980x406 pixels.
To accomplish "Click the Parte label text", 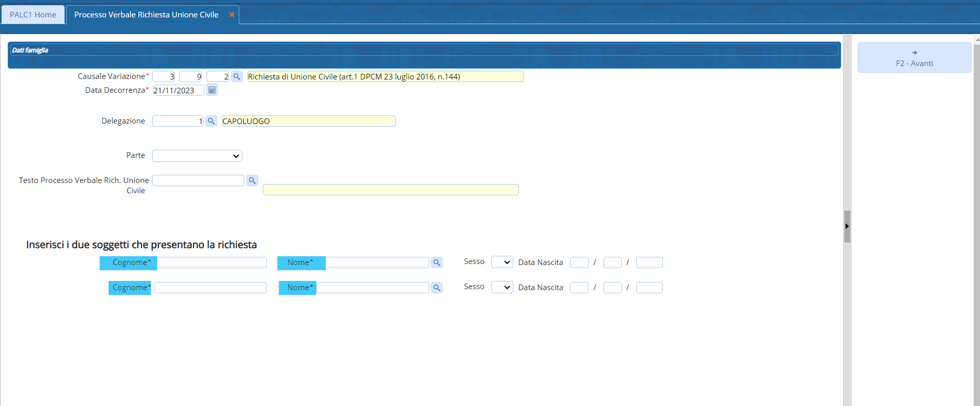I will pos(136,155).
